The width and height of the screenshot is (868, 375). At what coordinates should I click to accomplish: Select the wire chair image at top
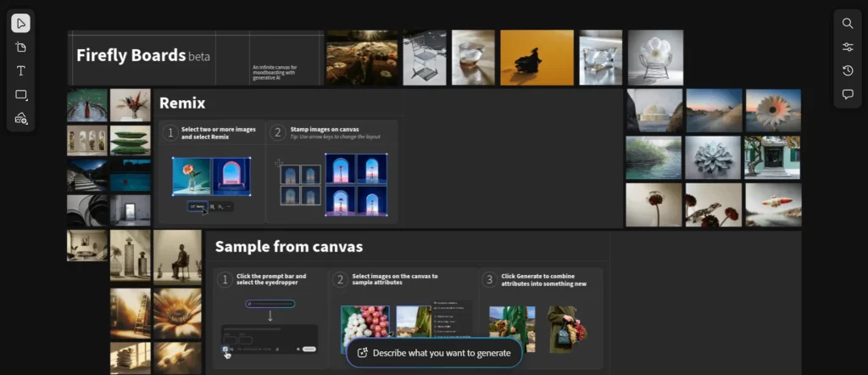(x=424, y=58)
